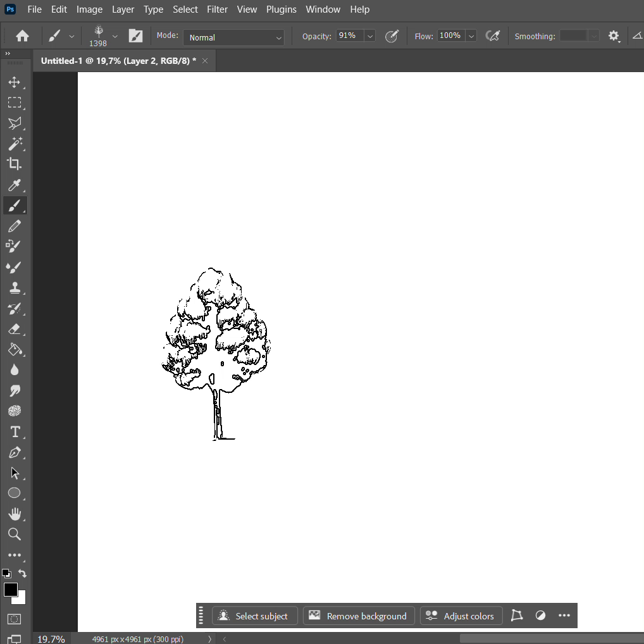
Task: Open the Brush Preset picker arrow
Action: pos(115,36)
